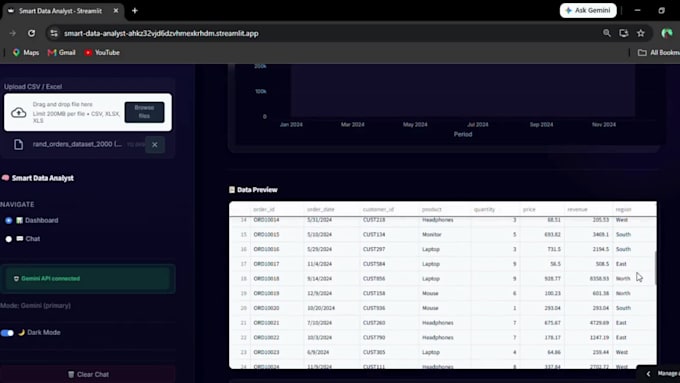The image size is (680, 383).
Task: Click the Ask Gemini button
Action: coord(588,10)
